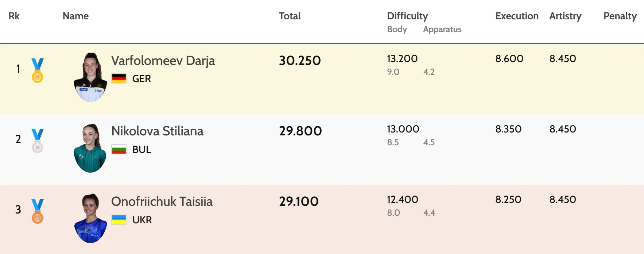Click the gold medal icon
The height and width of the screenshot is (254, 644).
click(x=37, y=70)
